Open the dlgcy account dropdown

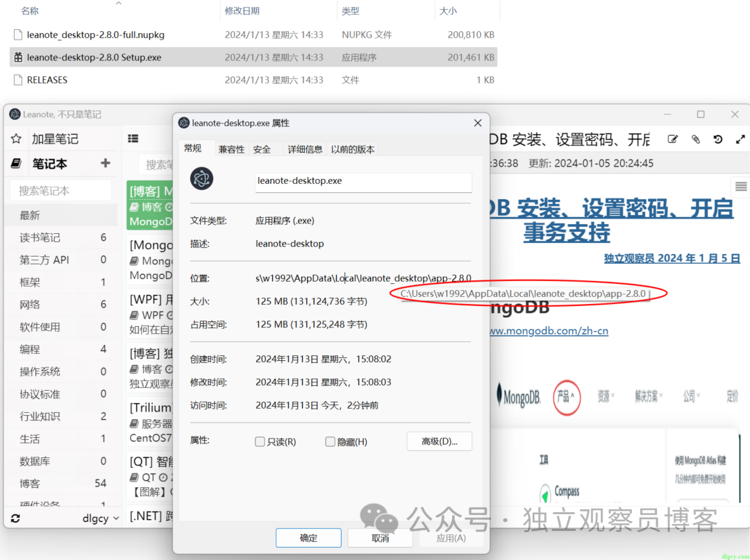(x=101, y=518)
